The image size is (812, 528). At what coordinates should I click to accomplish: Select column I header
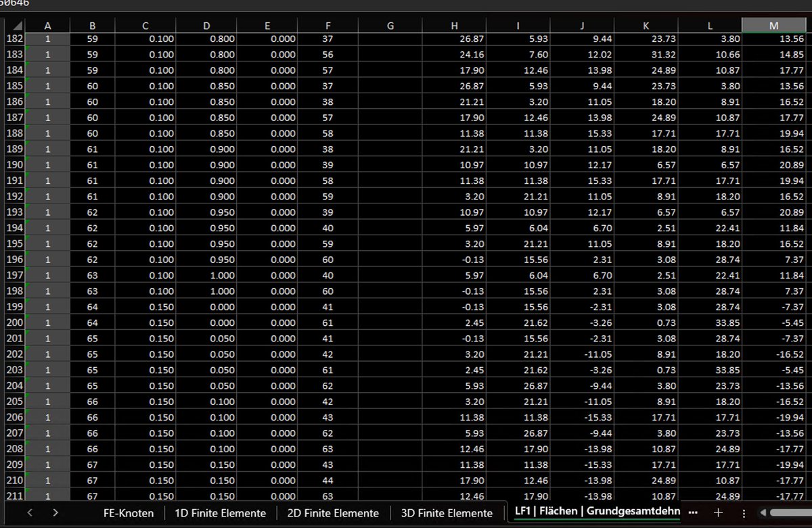(518, 25)
